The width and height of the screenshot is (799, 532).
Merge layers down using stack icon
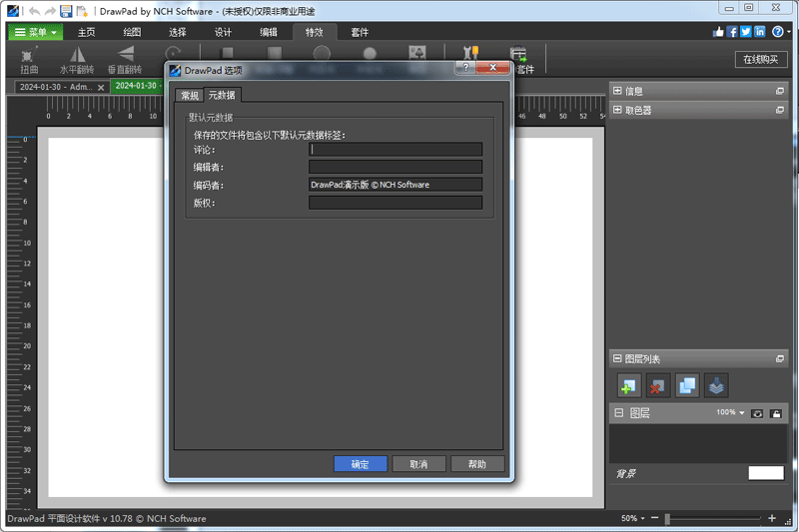click(x=716, y=385)
